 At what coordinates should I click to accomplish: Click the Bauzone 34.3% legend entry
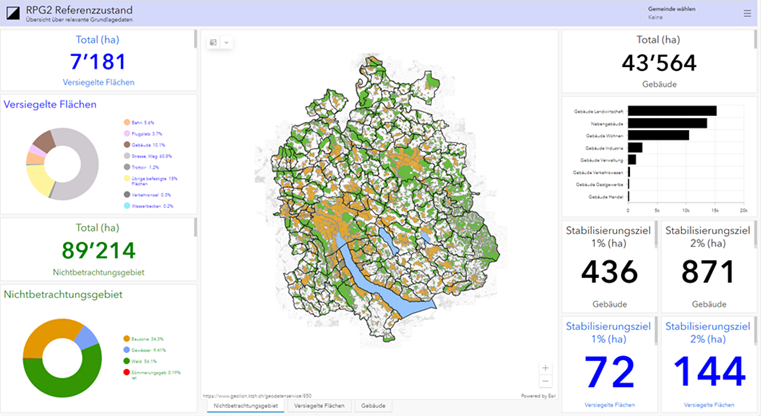[144, 339]
